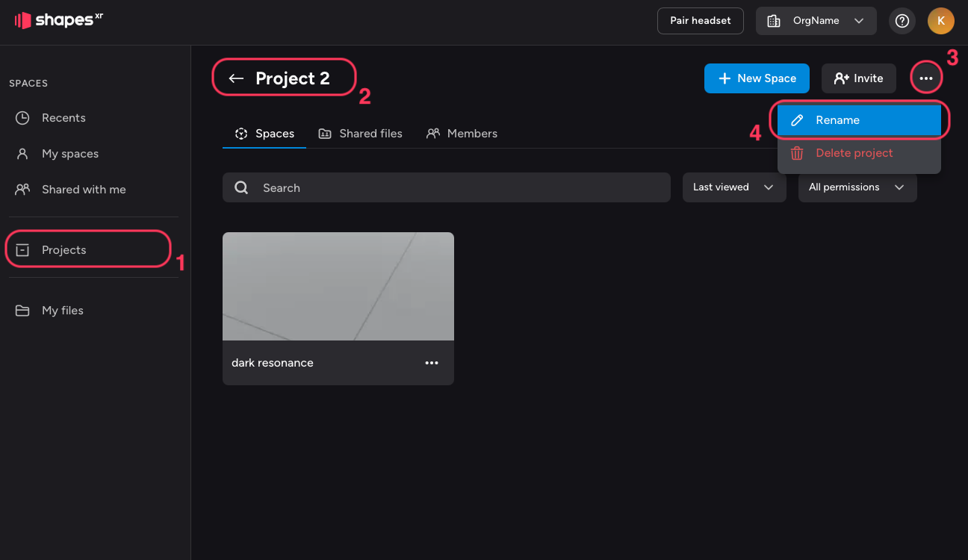Open the dark resonance space thumbnail
968x560 pixels.
coord(338,286)
